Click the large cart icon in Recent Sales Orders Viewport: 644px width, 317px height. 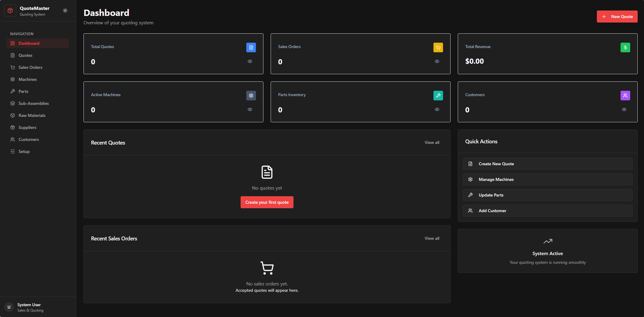[x=267, y=268]
